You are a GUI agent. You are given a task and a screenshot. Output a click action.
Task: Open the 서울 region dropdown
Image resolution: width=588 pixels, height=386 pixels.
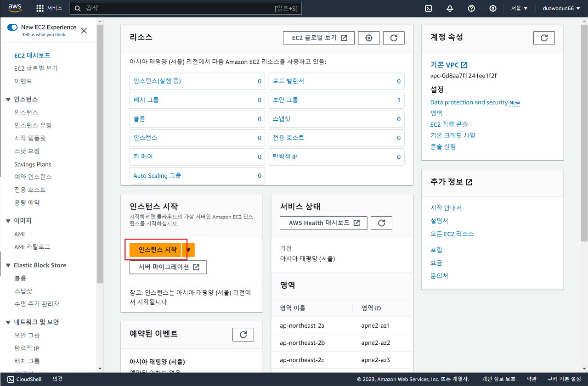tap(520, 8)
